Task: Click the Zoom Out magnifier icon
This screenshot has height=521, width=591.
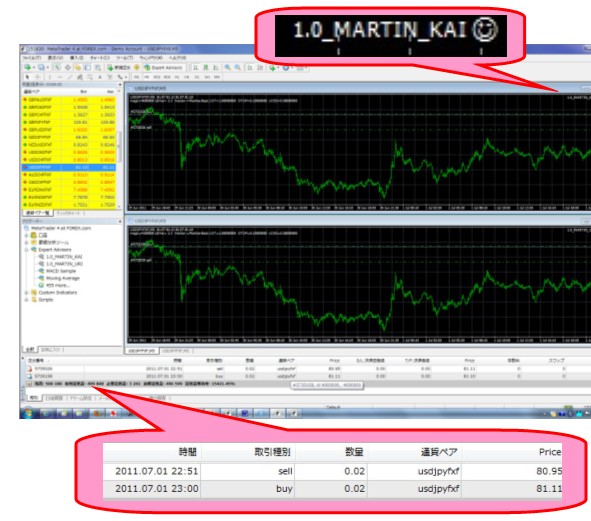Action: click(237, 67)
